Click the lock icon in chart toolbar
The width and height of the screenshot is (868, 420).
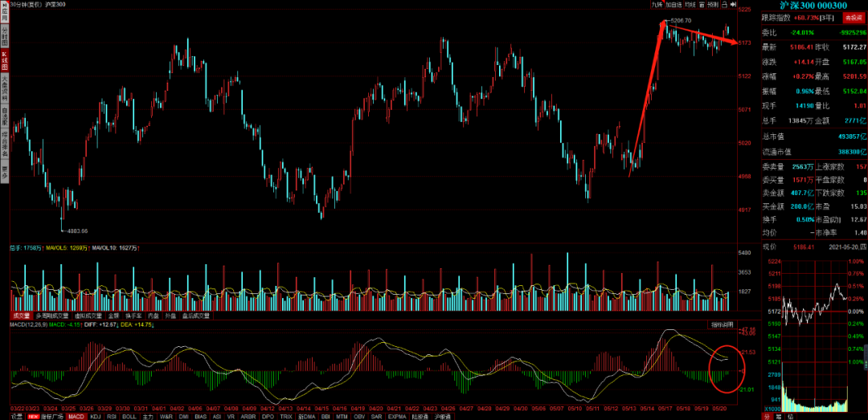click(725, 5)
